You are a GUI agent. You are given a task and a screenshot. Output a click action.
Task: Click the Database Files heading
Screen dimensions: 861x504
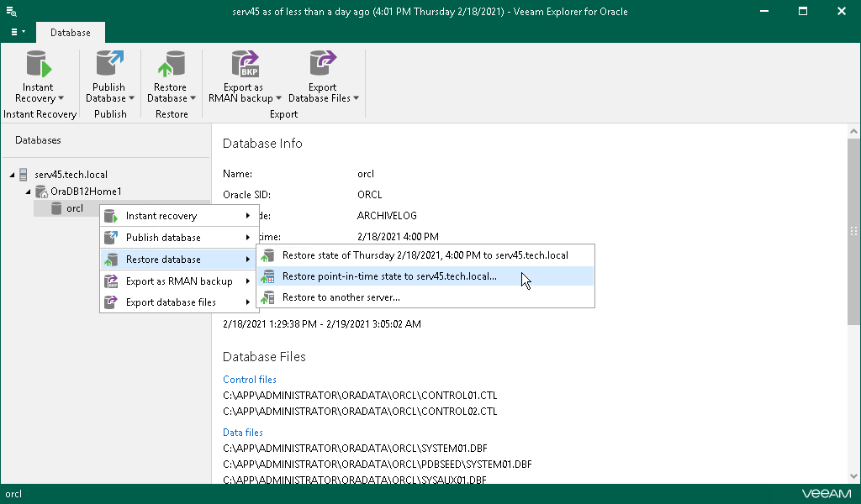[264, 357]
